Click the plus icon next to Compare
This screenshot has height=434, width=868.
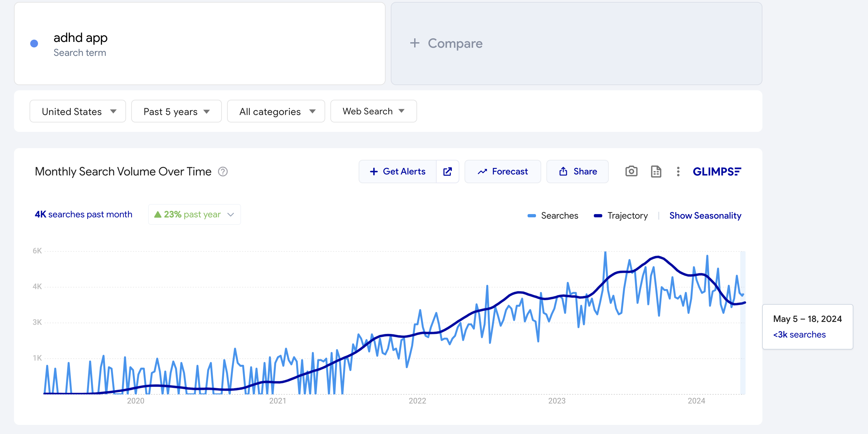tap(415, 43)
